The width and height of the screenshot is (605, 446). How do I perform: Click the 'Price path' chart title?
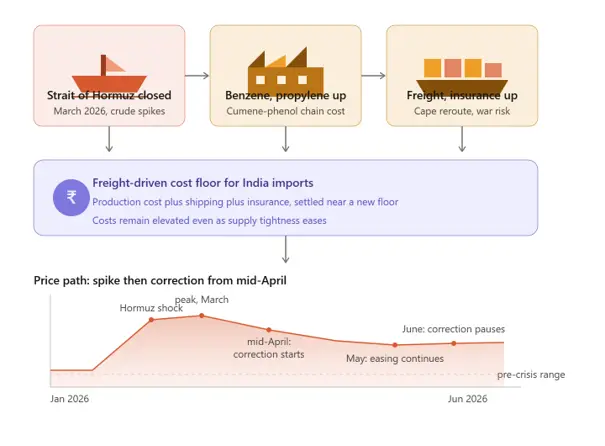(160, 280)
